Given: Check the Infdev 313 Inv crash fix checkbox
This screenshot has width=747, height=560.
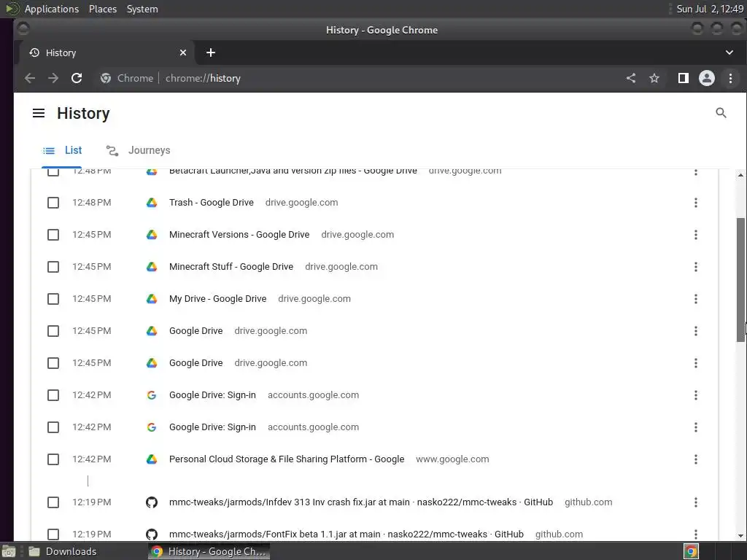Looking at the screenshot, I should pyautogui.click(x=53, y=502).
